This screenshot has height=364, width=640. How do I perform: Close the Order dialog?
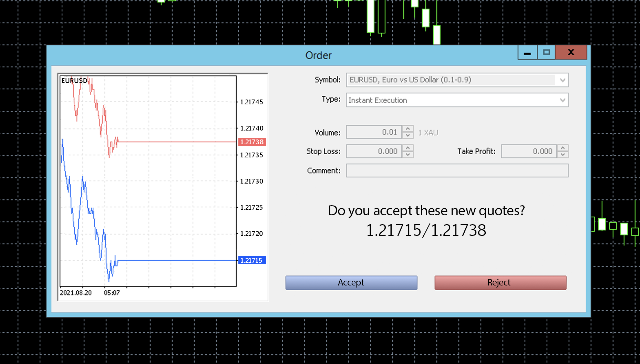[571, 52]
